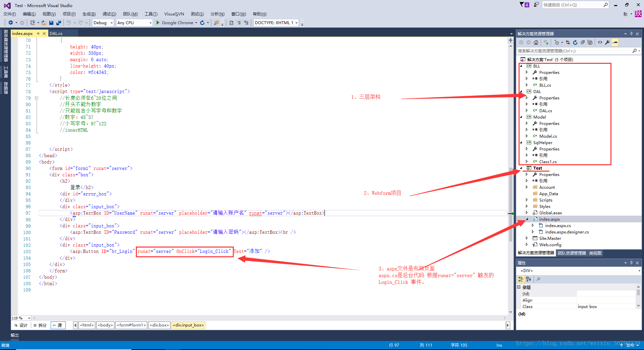Open the <DIV> element dropdown in Properties

639,271
